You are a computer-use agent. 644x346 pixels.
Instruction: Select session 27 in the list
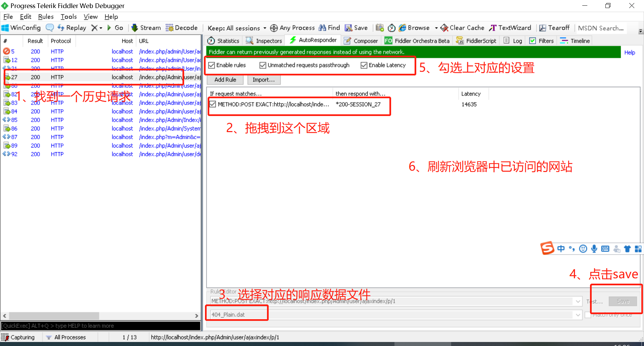(x=101, y=77)
